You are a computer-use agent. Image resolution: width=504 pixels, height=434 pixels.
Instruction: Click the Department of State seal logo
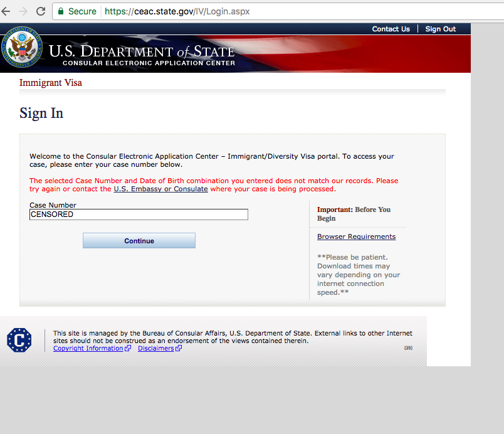pyautogui.click(x=22, y=47)
